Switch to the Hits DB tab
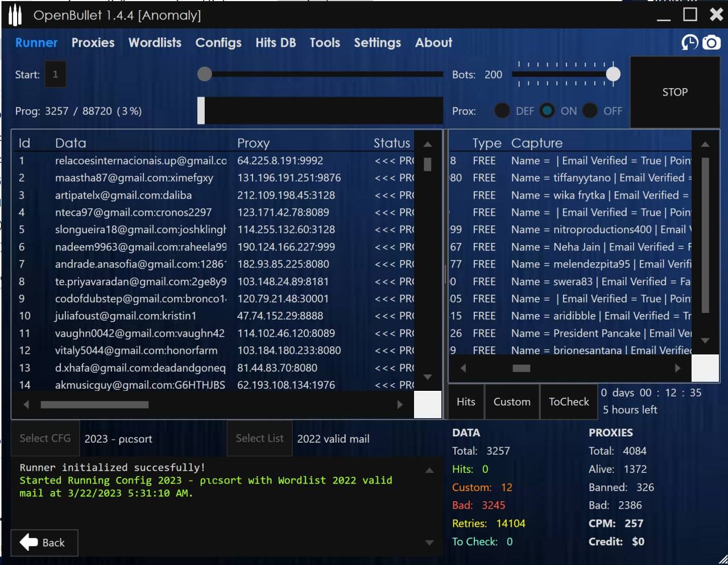The image size is (728, 565). pos(275,43)
